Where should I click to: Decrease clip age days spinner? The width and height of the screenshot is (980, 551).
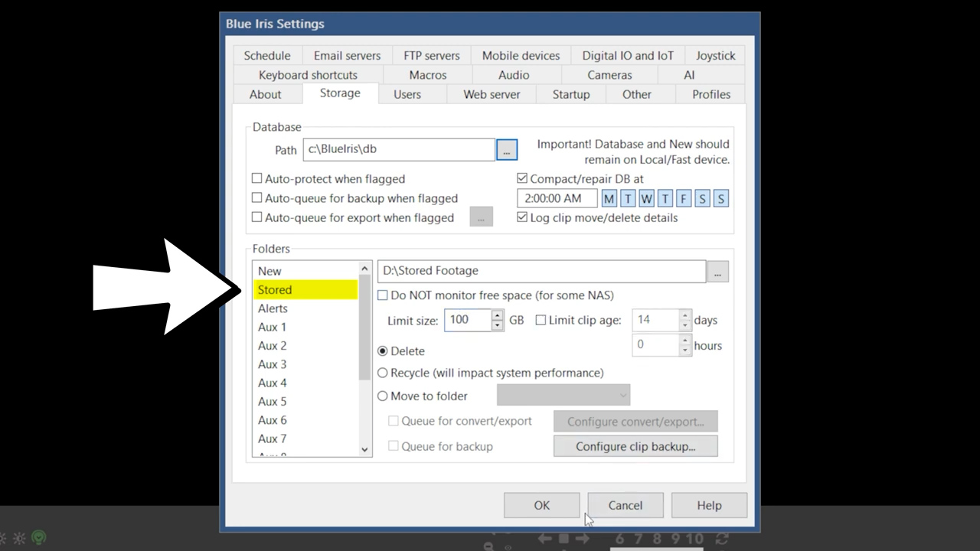pyautogui.click(x=685, y=325)
